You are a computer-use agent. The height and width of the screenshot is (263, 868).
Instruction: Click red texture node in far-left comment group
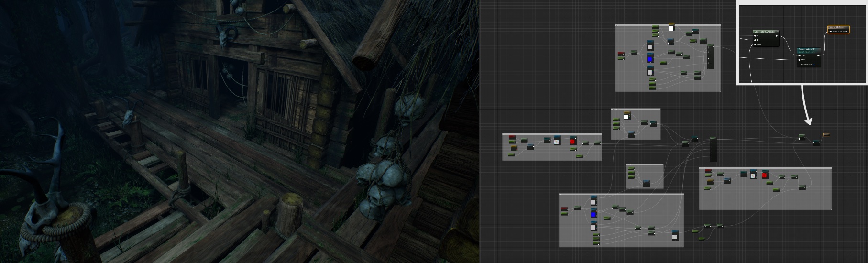pos(573,141)
